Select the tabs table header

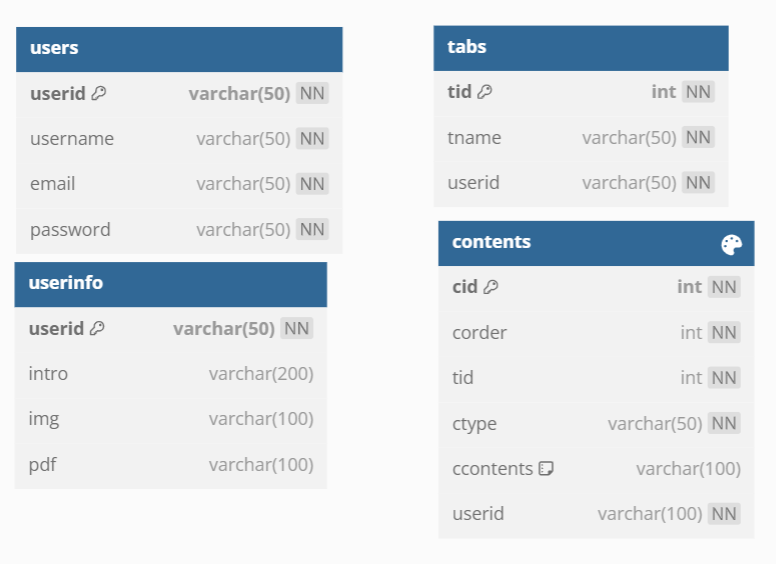click(x=581, y=48)
